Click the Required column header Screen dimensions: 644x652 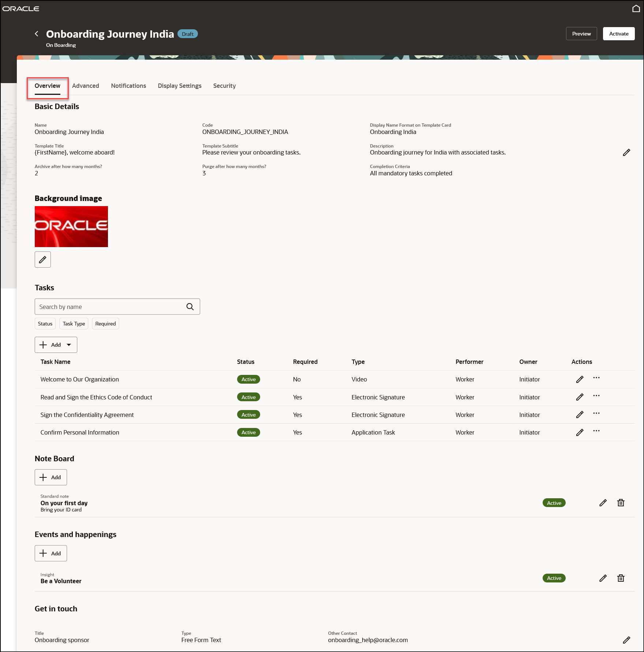click(305, 362)
